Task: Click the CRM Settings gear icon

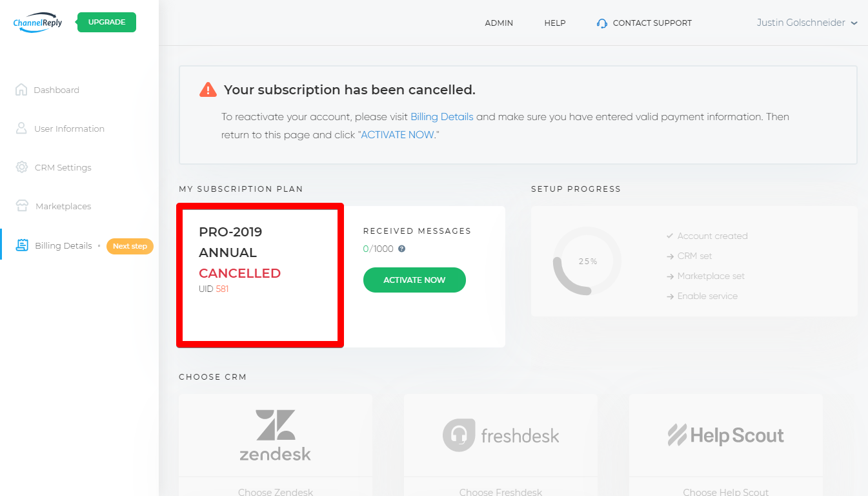Action: pyautogui.click(x=22, y=167)
